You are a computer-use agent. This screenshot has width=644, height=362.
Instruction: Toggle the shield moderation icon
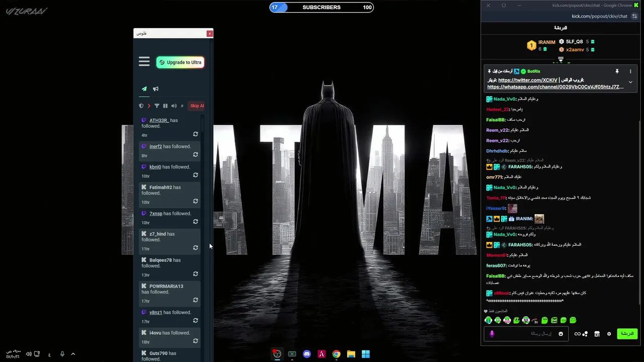pyautogui.click(x=141, y=106)
